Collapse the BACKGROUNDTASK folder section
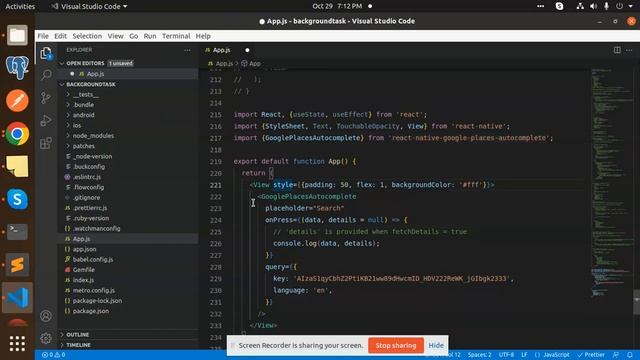This screenshot has height=360, width=640. (x=91, y=84)
